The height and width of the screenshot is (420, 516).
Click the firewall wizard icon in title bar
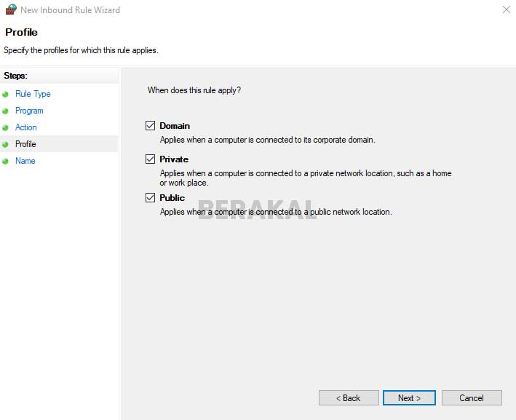[x=9, y=10]
